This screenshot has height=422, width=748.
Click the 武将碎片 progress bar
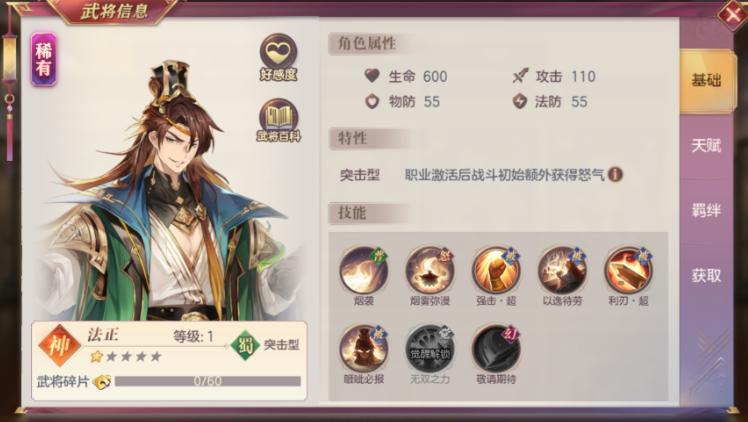tap(208, 381)
